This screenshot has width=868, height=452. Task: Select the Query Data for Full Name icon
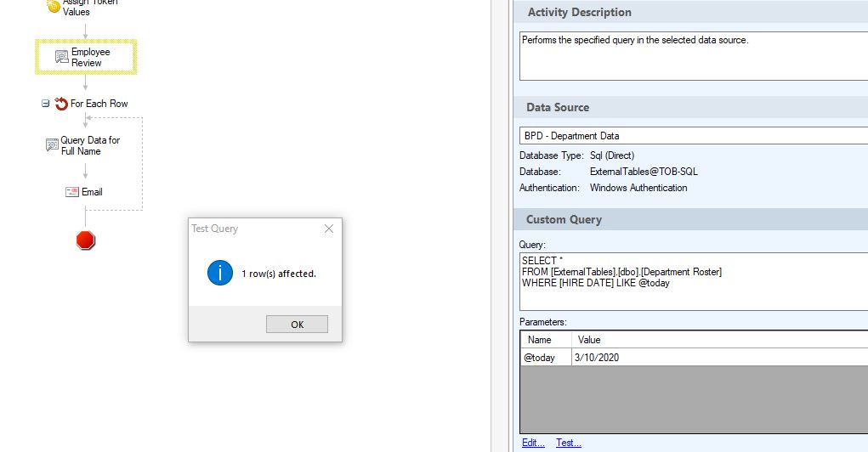click(x=52, y=145)
